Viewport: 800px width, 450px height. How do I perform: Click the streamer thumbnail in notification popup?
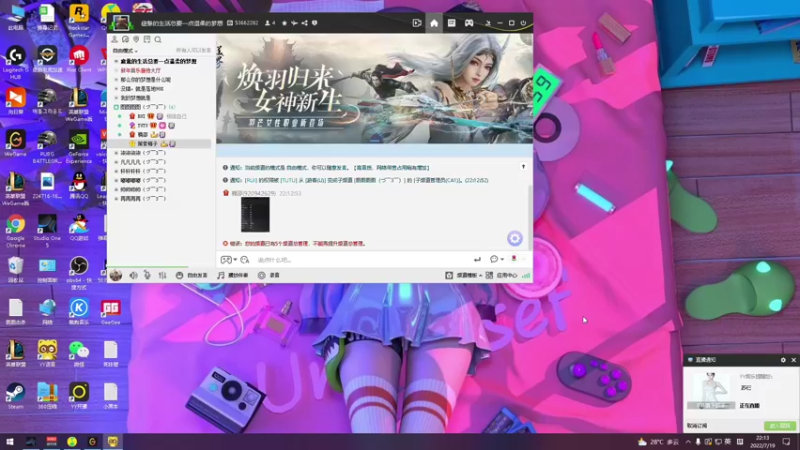[711, 390]
